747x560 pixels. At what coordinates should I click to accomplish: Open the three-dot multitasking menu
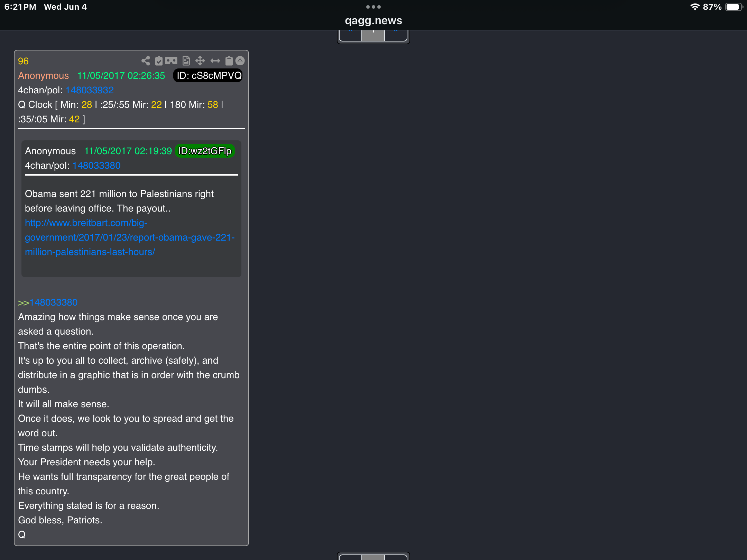pyautogui.click(x=373, y=7)
